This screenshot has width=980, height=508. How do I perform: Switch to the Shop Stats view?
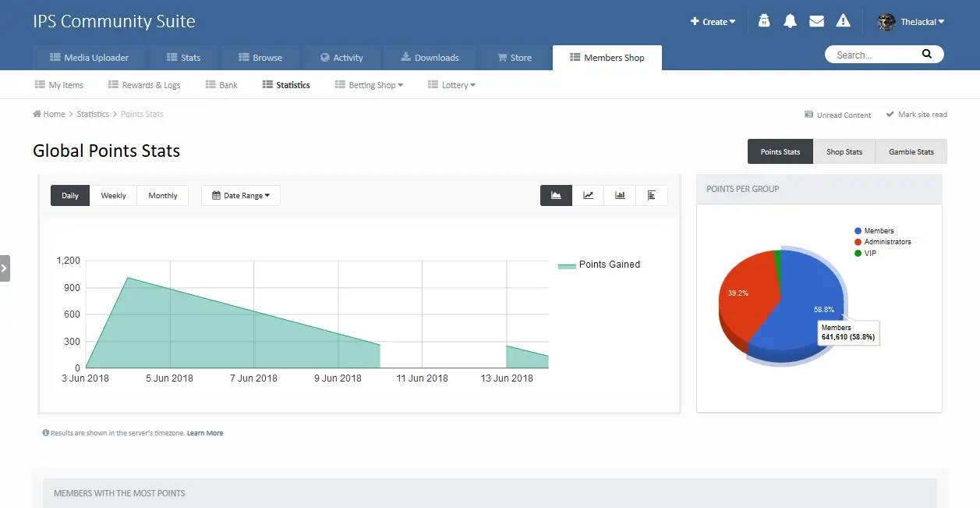[844, 151]
